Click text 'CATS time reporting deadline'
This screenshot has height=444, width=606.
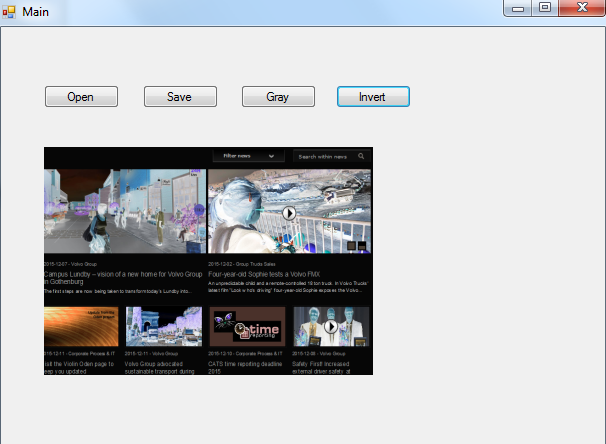(x=245, y=364)
